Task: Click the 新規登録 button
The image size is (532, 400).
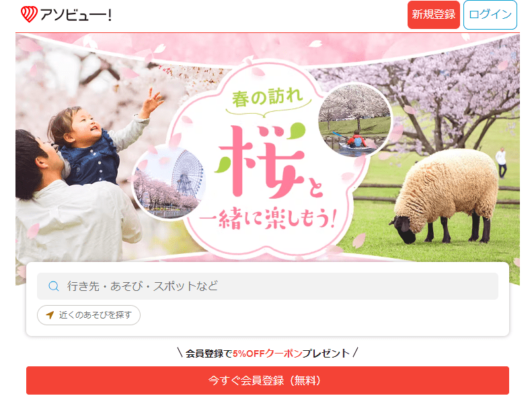Action: pyautogui.click(x=433, y=15)
